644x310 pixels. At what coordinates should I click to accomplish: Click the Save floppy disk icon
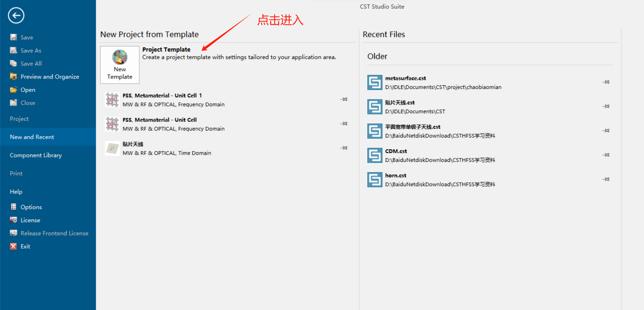click(13, 37)
